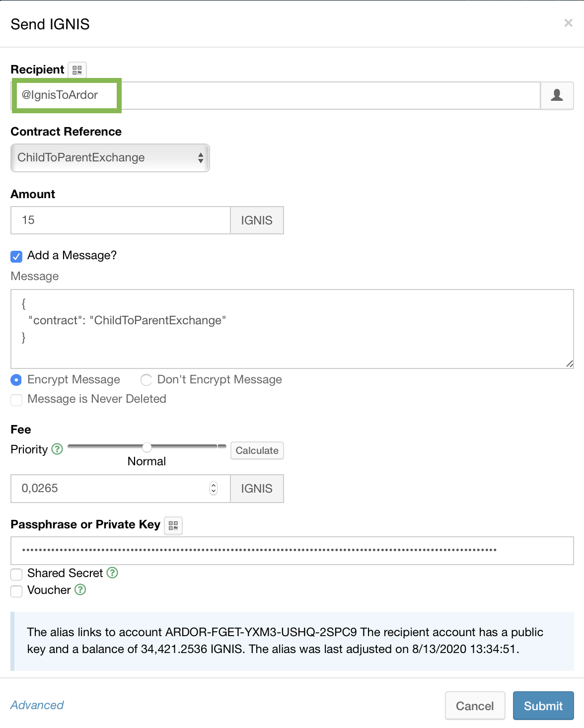Choose the Encrypt Message radio button
The height and width of the screenshot is (728, 584).
16,380
